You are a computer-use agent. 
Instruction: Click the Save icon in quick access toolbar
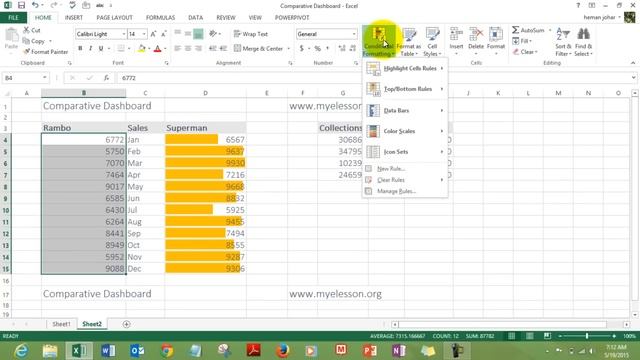click(21, 6)
